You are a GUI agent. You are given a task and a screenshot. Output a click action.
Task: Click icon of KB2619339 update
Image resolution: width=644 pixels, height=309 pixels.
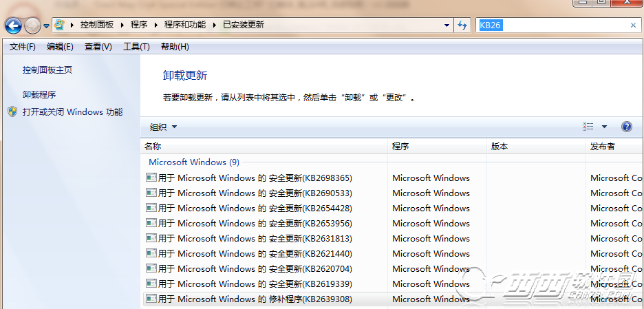click(151, 284)
